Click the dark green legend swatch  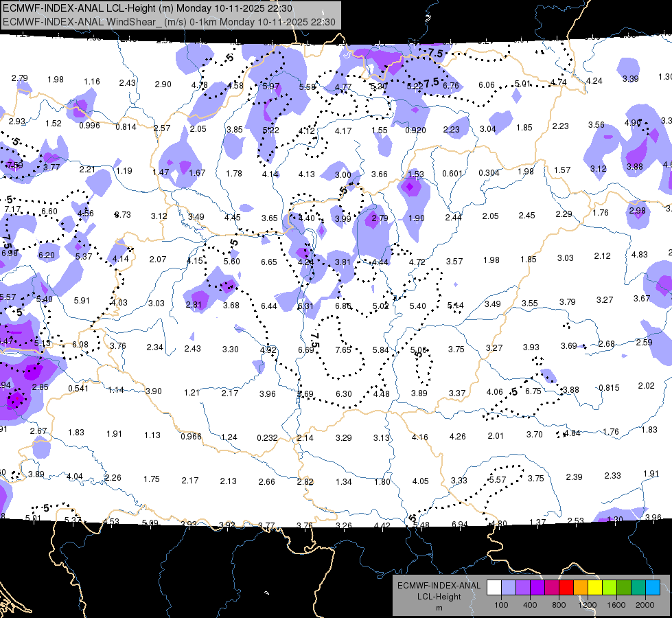(x=623, y=588)
